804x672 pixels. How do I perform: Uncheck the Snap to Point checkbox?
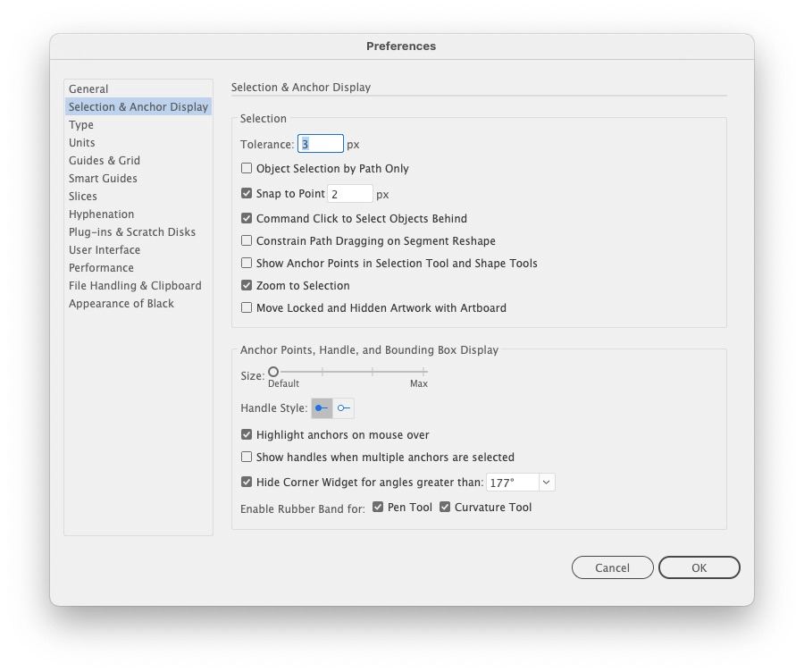click(247, 193)
